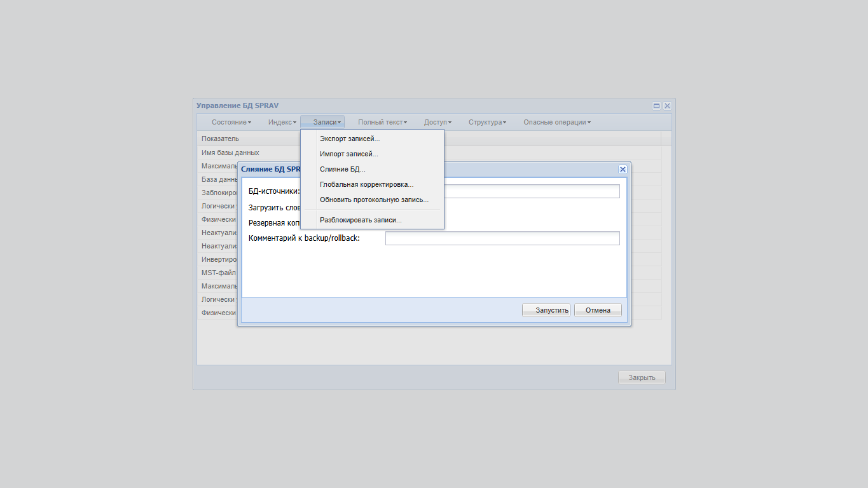Choose Глобальная корректировка... menu item
Image resolution: width=868 pixels, height=488 pixels.
coord(372,184)
